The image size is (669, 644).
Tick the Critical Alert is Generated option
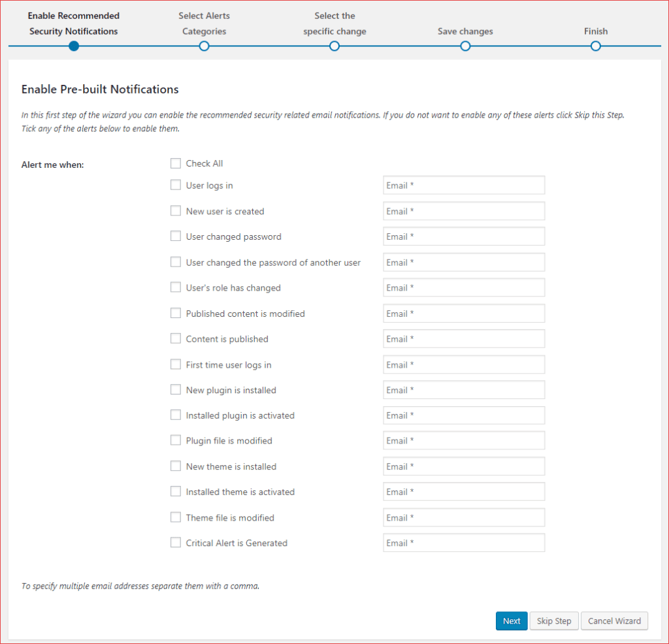click(175, 542)
